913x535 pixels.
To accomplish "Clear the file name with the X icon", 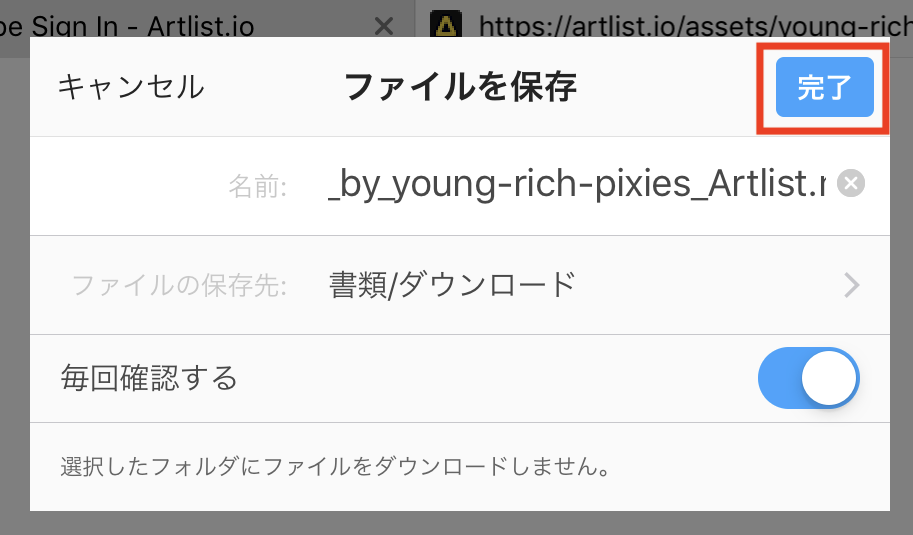I will coord(851,184).
